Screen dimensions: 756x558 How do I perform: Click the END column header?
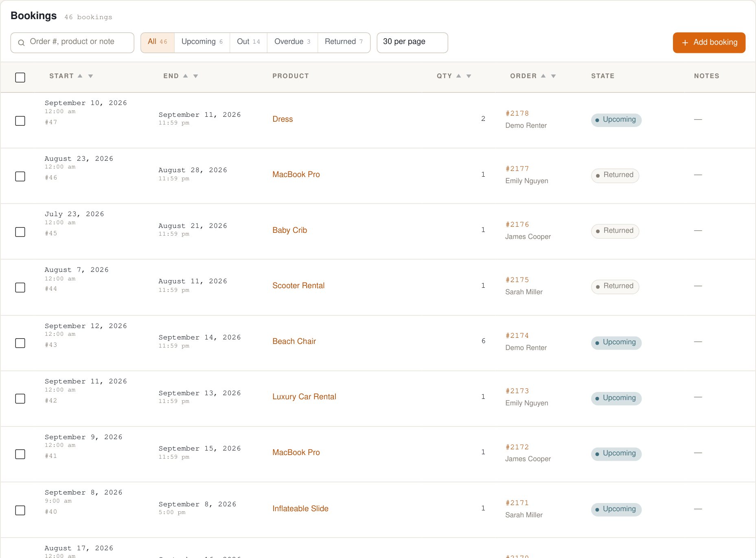click(171, 76)
